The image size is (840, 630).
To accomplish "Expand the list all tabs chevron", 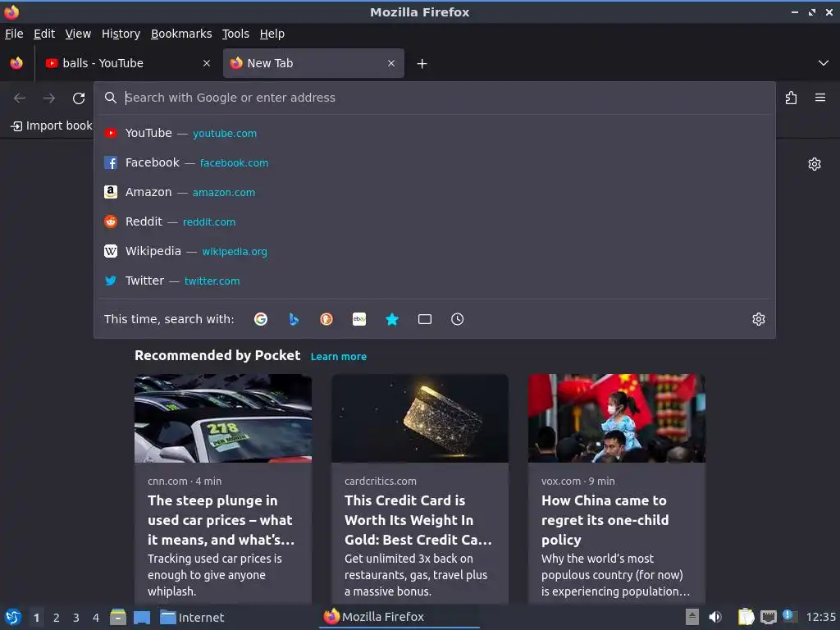I will click(x=824, y=63).
